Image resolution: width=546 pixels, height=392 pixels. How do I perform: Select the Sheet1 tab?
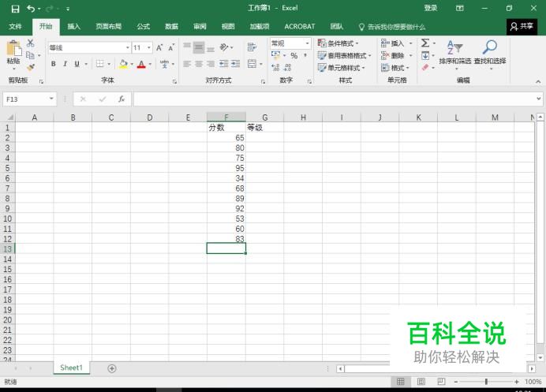coord(71,368)
